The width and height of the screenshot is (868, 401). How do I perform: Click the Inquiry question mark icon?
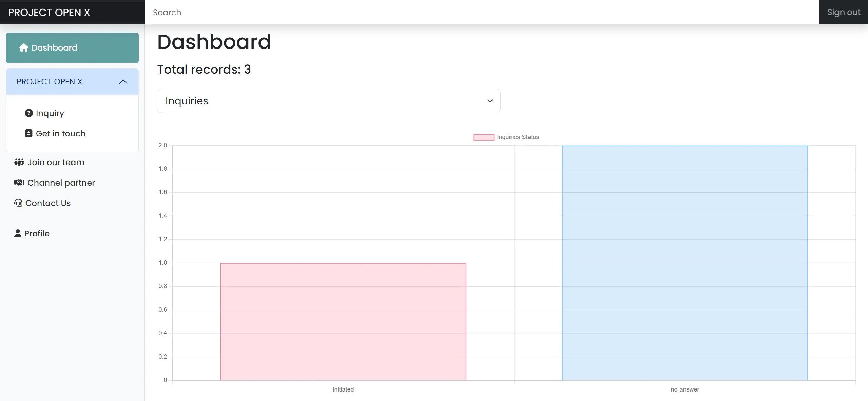click(29, 113)
